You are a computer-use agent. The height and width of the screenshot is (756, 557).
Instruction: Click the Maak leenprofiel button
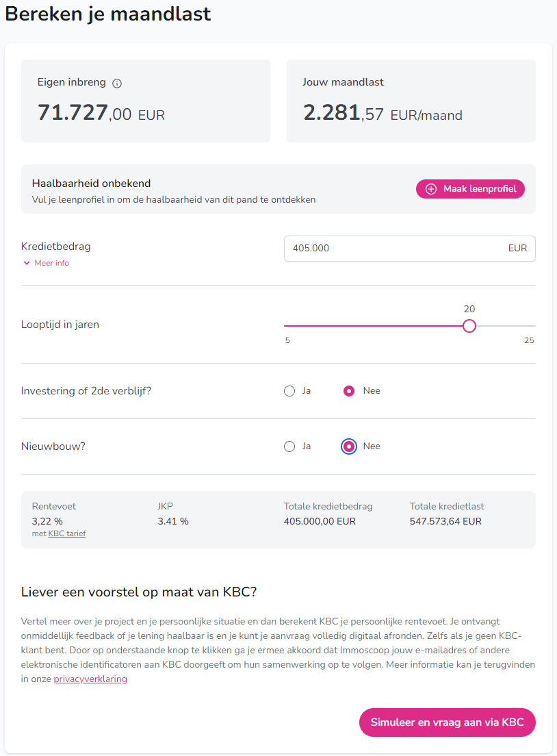(x=470, y=188)
